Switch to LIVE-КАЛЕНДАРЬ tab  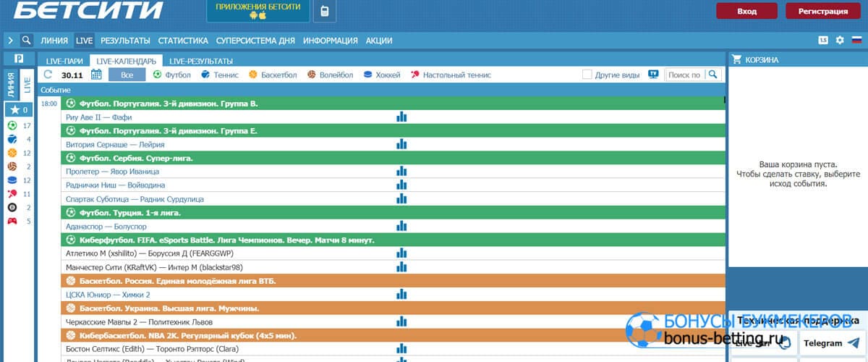(x=126, y=62)
